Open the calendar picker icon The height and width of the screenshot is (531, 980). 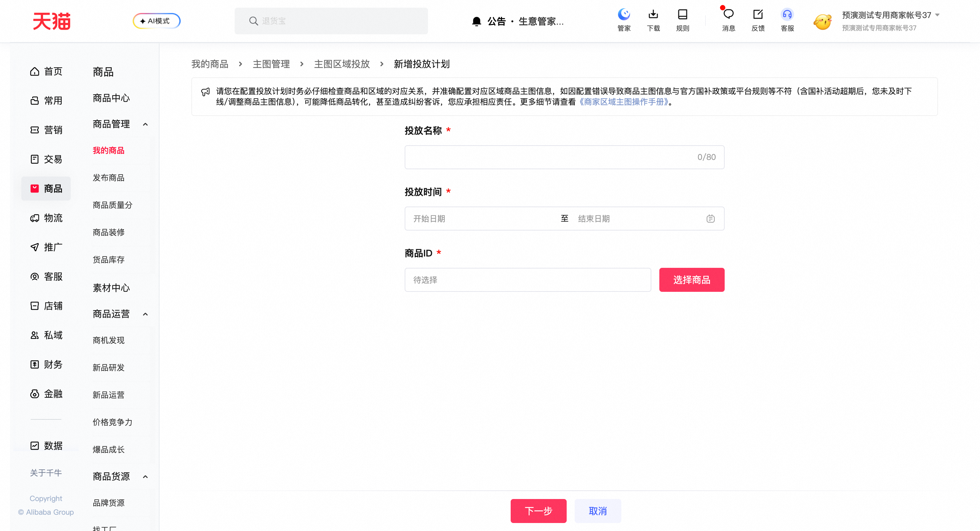click(x=710, y=219)
